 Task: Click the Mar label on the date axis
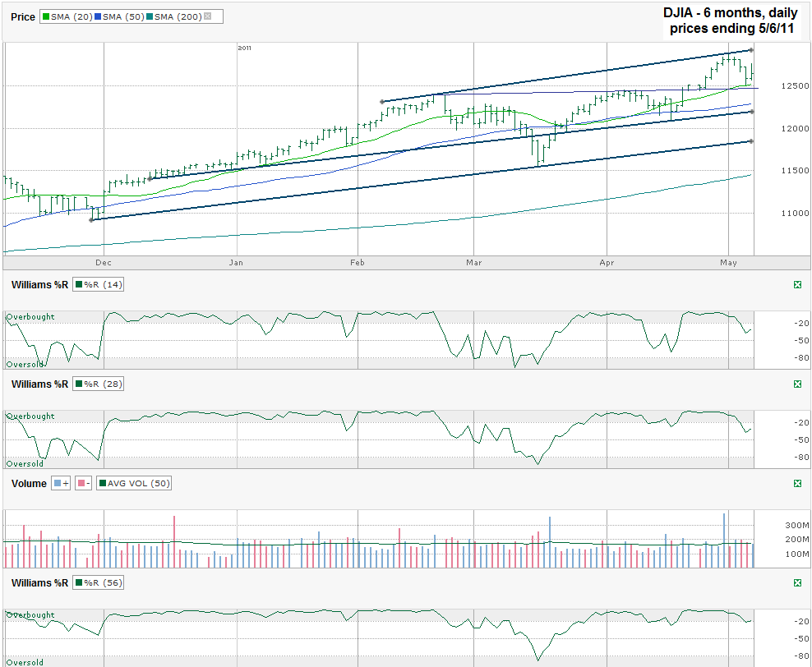[474, 262]
